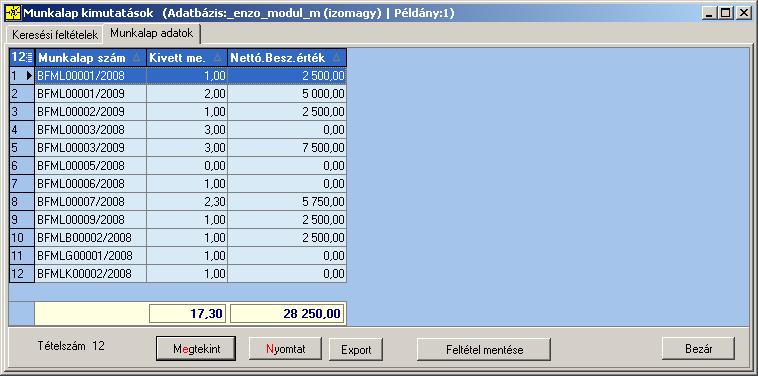Sort by Munkalap szám column arrow
The image size is (758, 376).
pyautogui.click(x=137, y=58)
